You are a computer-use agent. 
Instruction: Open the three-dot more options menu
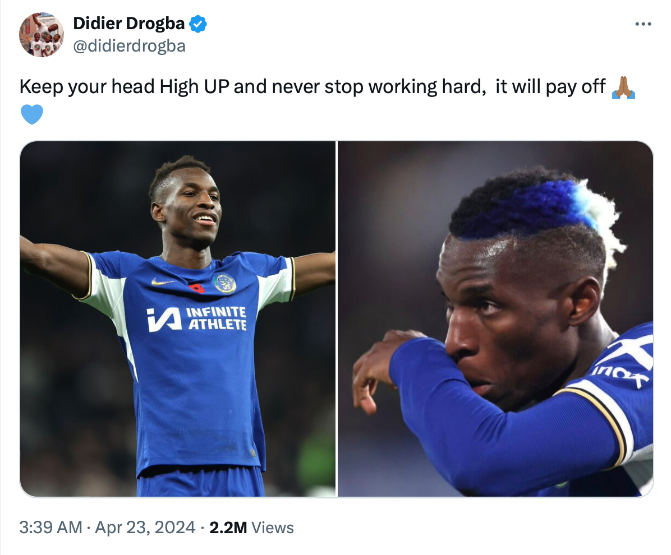pyautogui.click(x=643, y=24)
